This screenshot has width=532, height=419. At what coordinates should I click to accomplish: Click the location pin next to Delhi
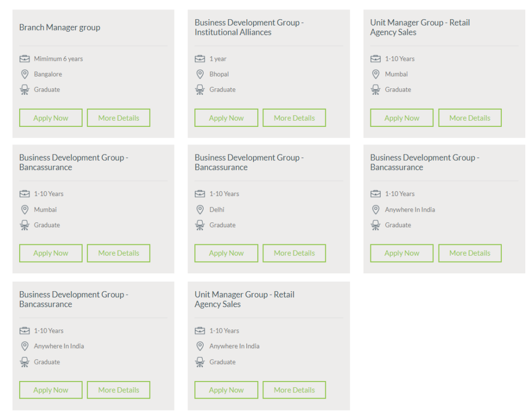[200, 209]
